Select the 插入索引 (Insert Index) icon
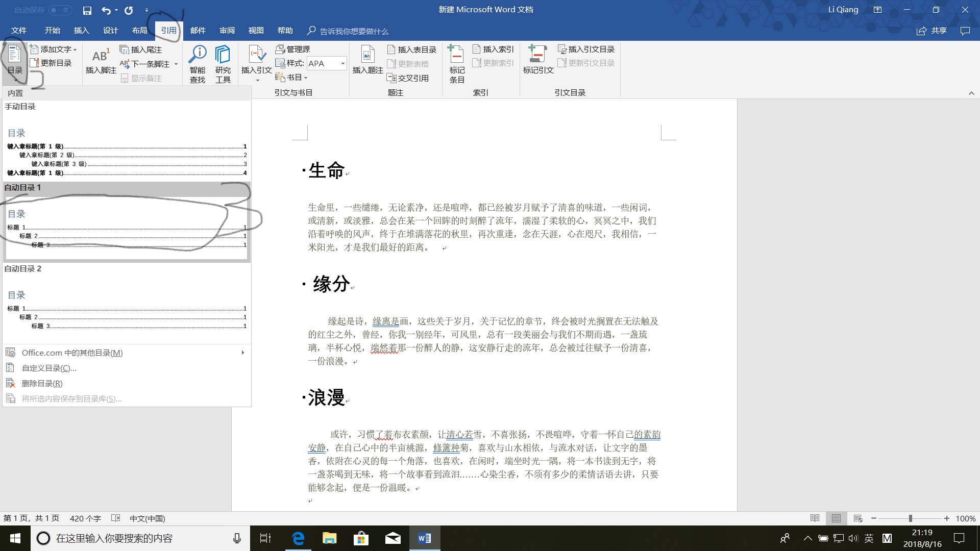Image resolution: width=980 pixels, height=551 pixels. 493,49
